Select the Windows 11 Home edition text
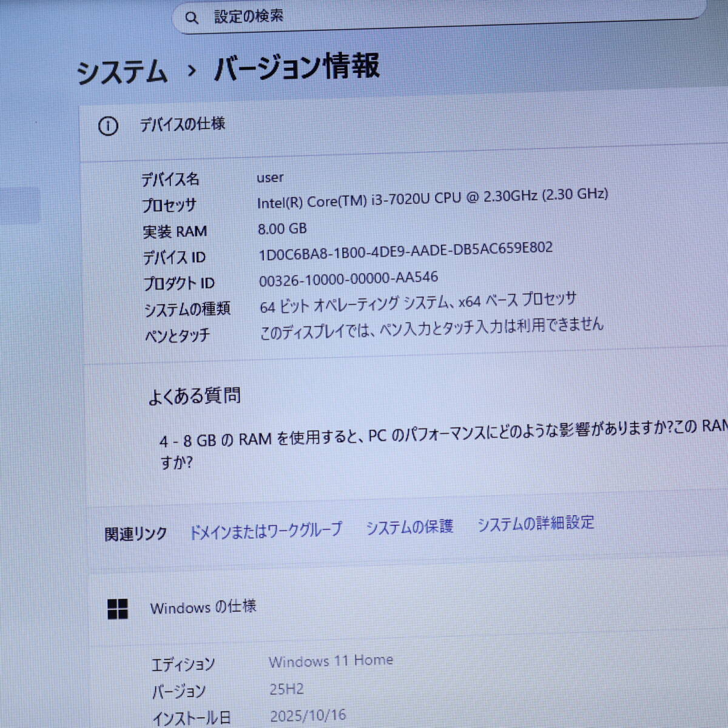The height and width of the screenshot is (728, 728). tap(331, 661)
